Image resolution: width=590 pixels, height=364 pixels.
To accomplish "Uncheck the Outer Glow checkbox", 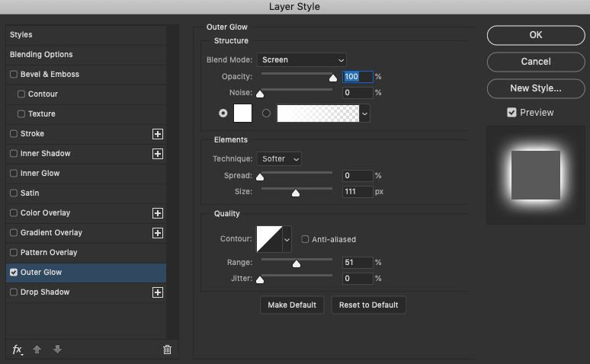I will pyautogui.click(x=14, y=273).
